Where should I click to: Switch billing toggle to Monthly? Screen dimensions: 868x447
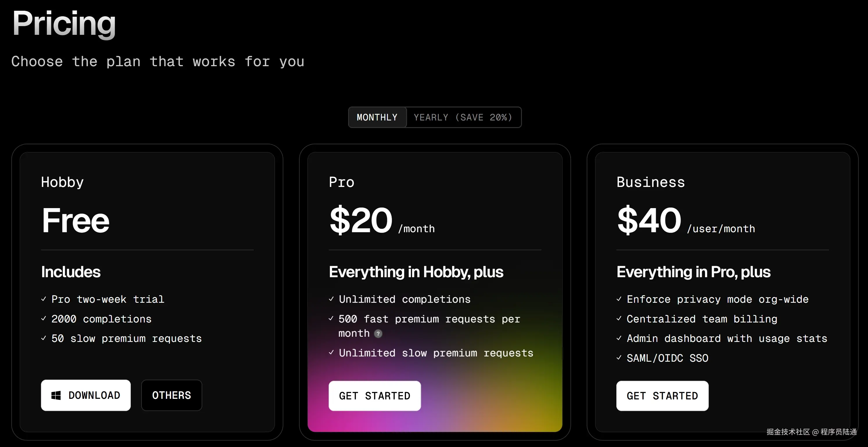pyautogui.click(x=377, y=117)
